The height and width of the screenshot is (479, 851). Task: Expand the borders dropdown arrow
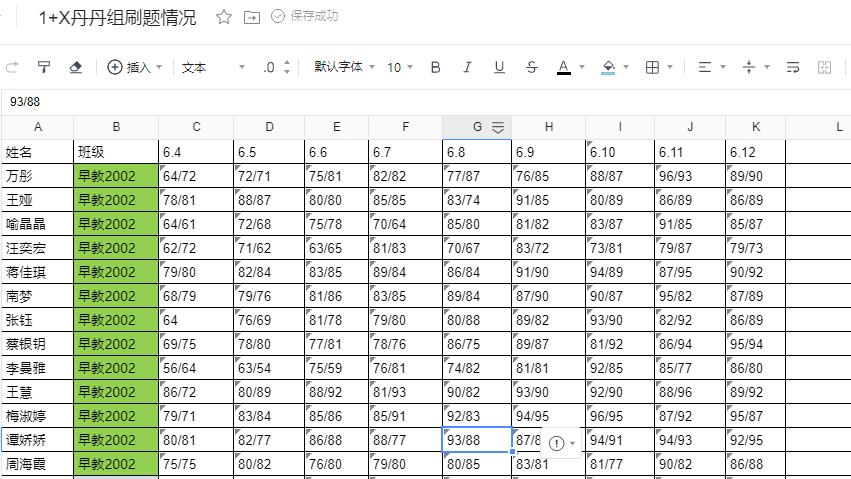tap(671, 67)
